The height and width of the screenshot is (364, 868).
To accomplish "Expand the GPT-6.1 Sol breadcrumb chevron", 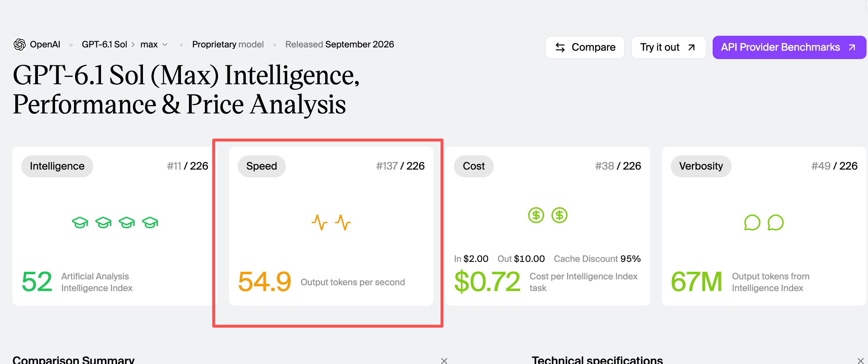I will [133, 44].
